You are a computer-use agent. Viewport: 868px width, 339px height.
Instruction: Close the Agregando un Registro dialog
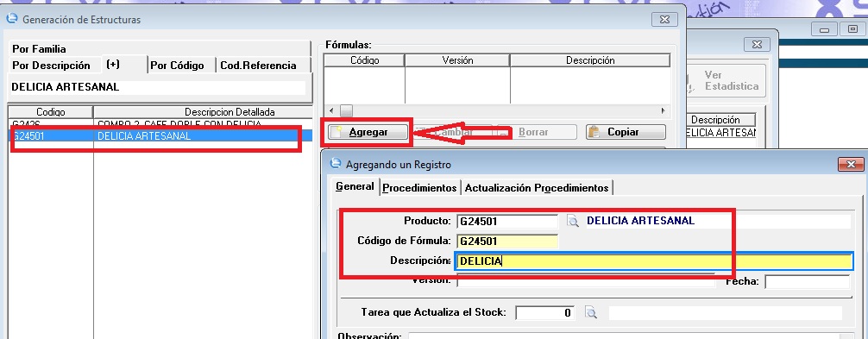[x=851, y=164]
